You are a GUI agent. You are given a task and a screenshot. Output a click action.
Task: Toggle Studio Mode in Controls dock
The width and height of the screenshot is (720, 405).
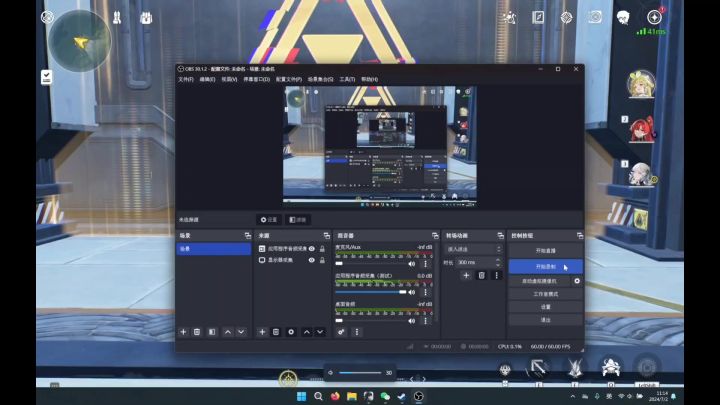pos(546,294)
